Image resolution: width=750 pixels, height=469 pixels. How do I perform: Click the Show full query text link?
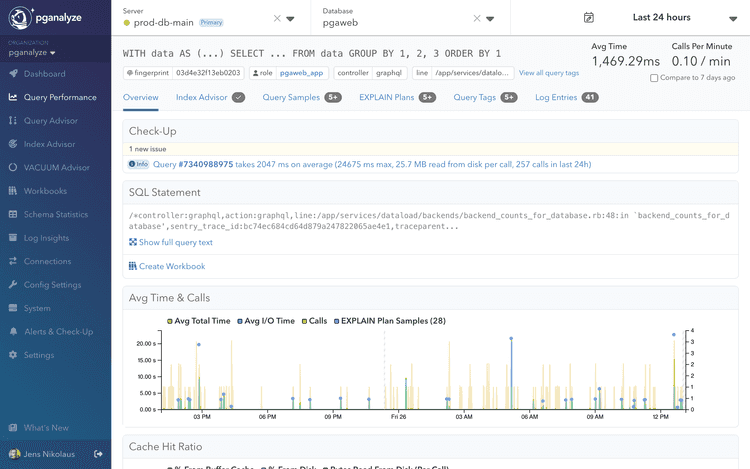175,242
